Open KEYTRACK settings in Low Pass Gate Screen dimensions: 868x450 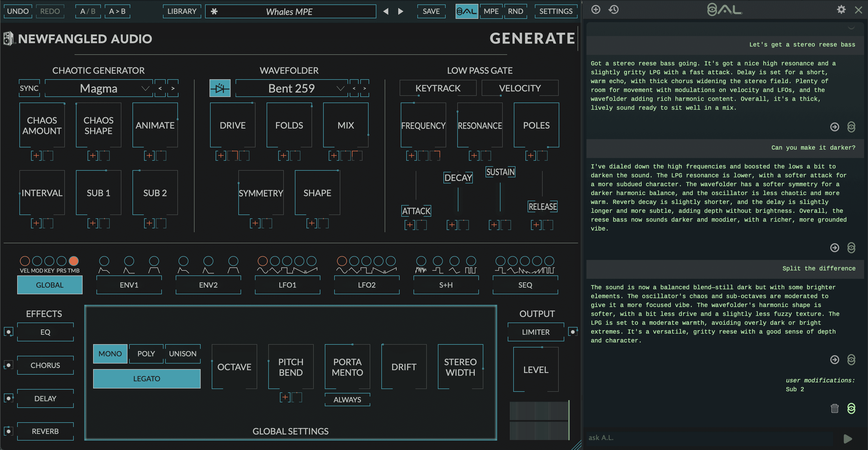pyautogui.click(x=438, y=88)
